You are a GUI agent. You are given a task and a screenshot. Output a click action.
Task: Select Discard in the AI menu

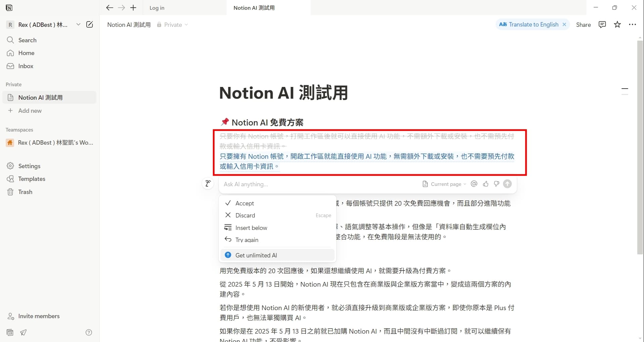pos(245,215)
